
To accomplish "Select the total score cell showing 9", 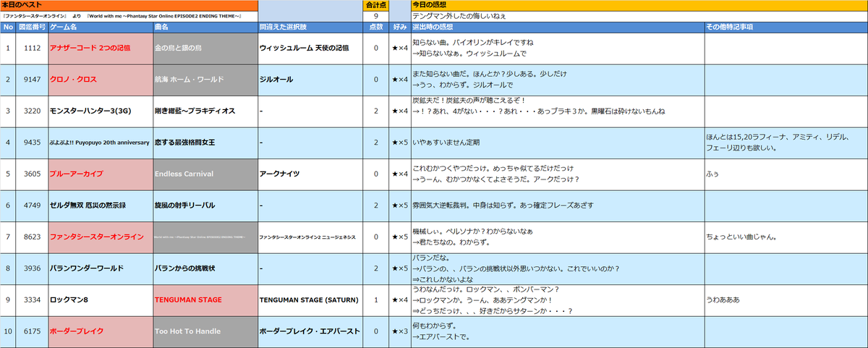I will (x=376, y=16).
